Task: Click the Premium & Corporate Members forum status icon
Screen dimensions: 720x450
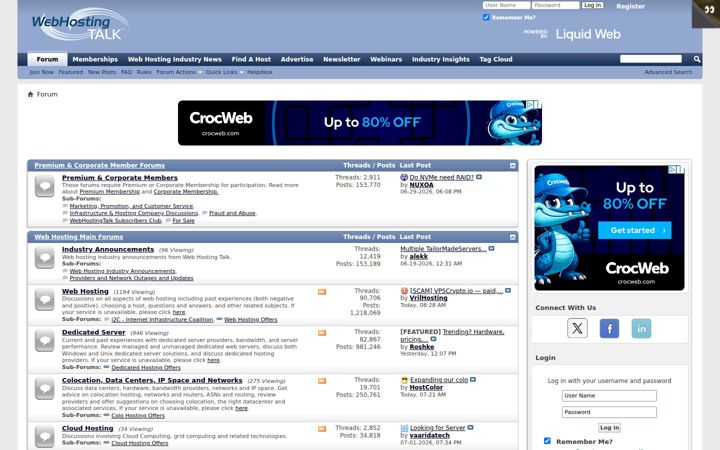Action: pyautogui.click(x=45, y=186)
